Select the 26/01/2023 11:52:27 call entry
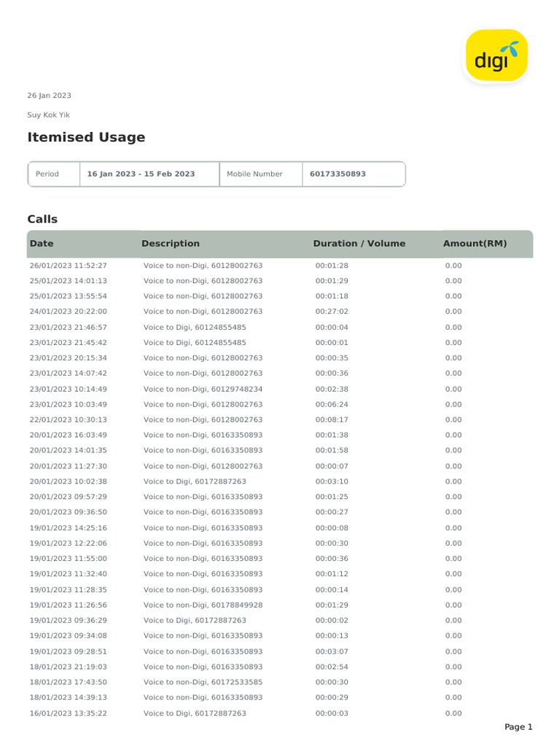560x747 pixels. tap(68, 266)
